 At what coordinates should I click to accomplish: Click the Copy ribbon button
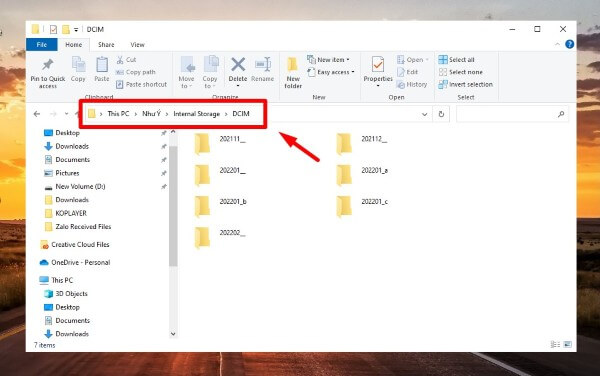click(78, 69)
